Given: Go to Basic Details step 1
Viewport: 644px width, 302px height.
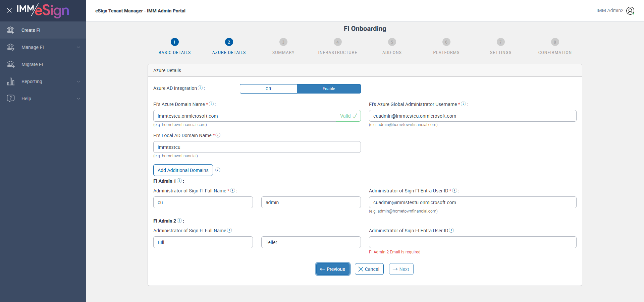Looking at the screenshot, I should coord(174,42).
